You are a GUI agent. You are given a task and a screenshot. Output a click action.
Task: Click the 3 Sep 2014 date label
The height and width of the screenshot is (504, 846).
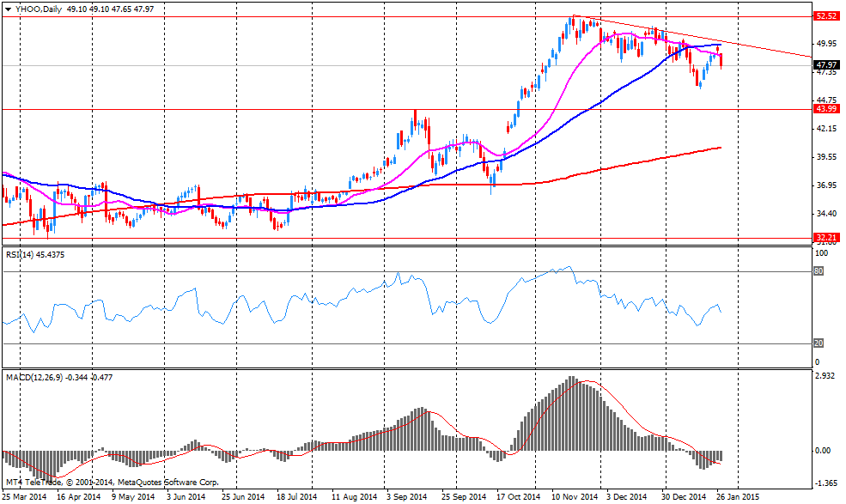[x=407, y=496]
